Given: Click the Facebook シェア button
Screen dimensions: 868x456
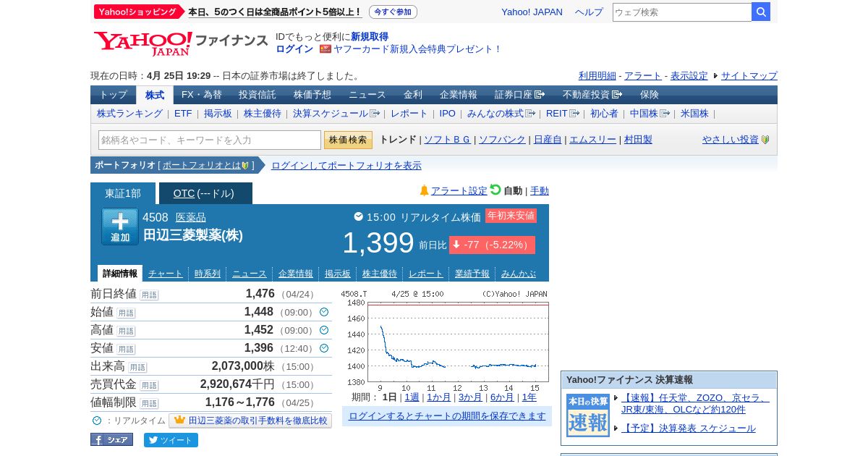Looking at the screenshot, I should [112, 439].
